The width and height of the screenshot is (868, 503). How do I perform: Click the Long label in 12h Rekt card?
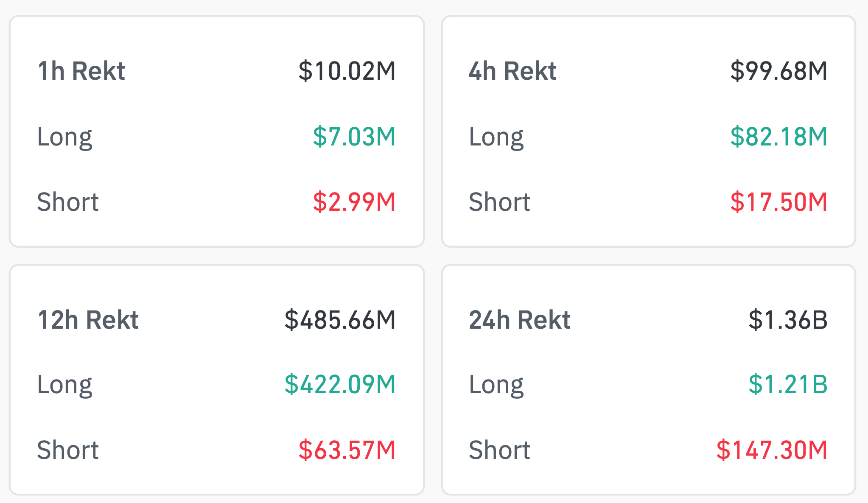point(64,385)
